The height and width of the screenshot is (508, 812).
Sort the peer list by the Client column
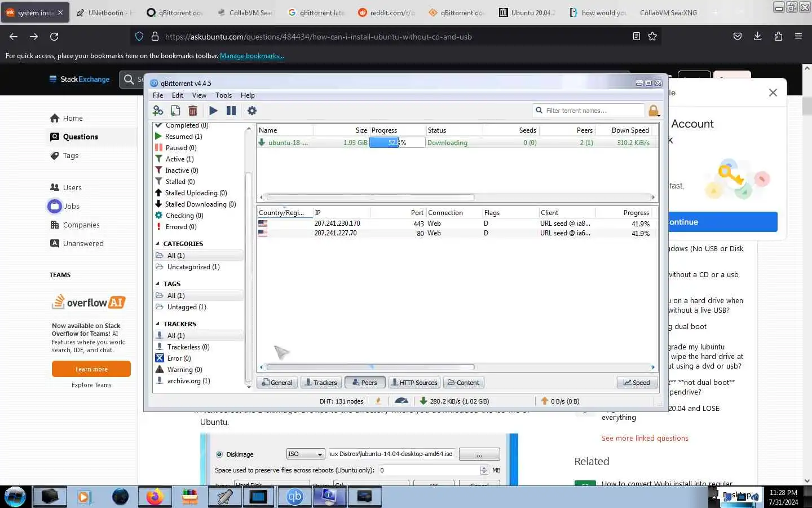pos(567,213)
